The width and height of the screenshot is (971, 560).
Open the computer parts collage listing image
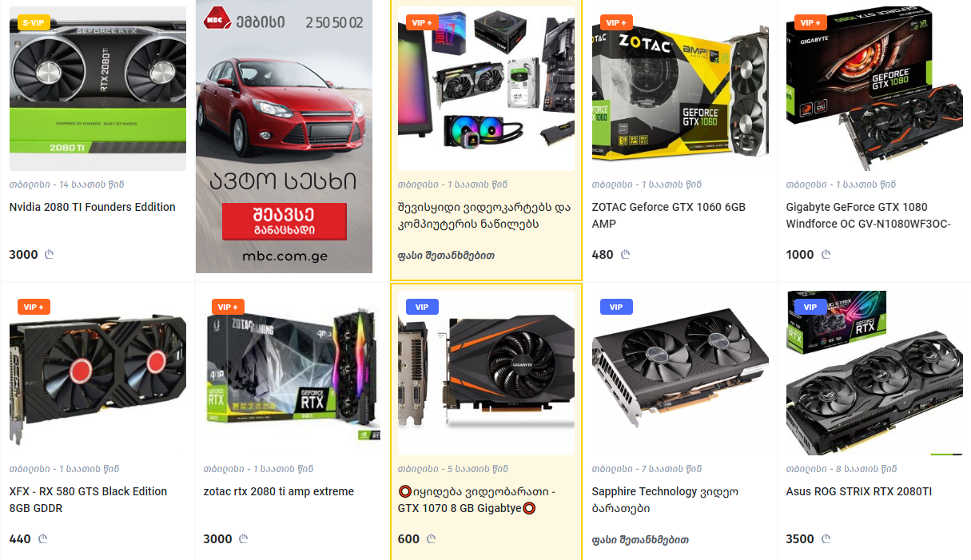(486, 89)
